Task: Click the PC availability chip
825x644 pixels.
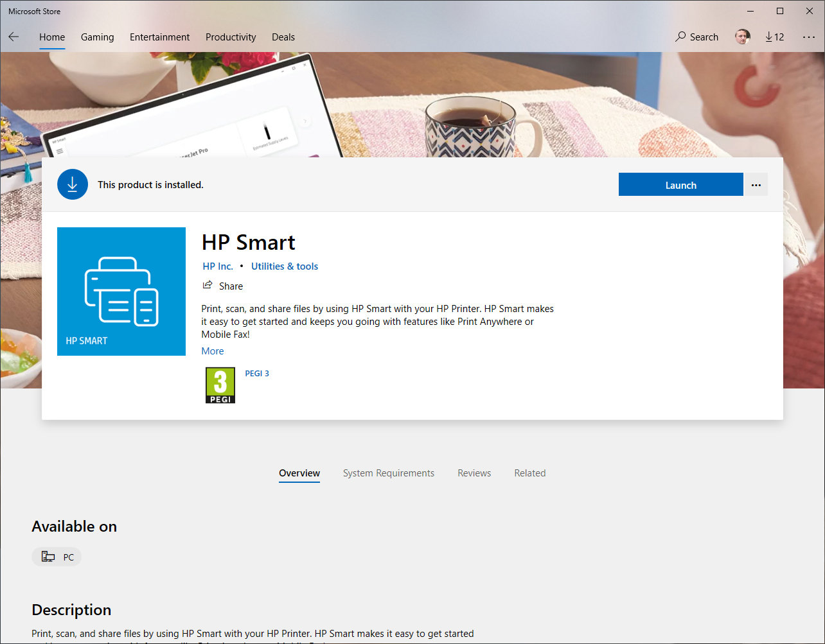Action: 57,557
